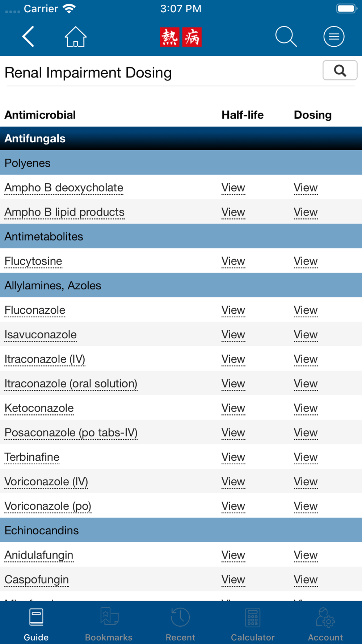View dosing for Terbinafine
This screenshot has width=362, height=644.
(306, 457)
